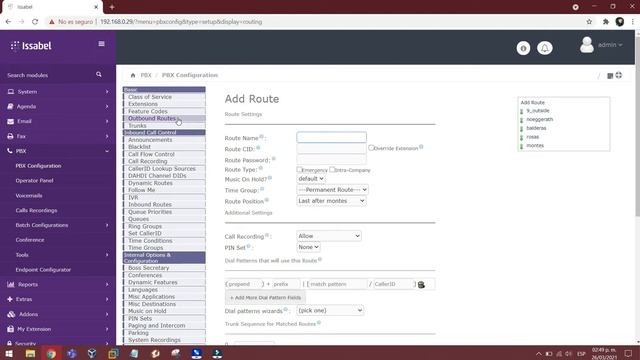
Task: Open Conference in sidebar
Action: pyautogui.click(x=30, y=240)
